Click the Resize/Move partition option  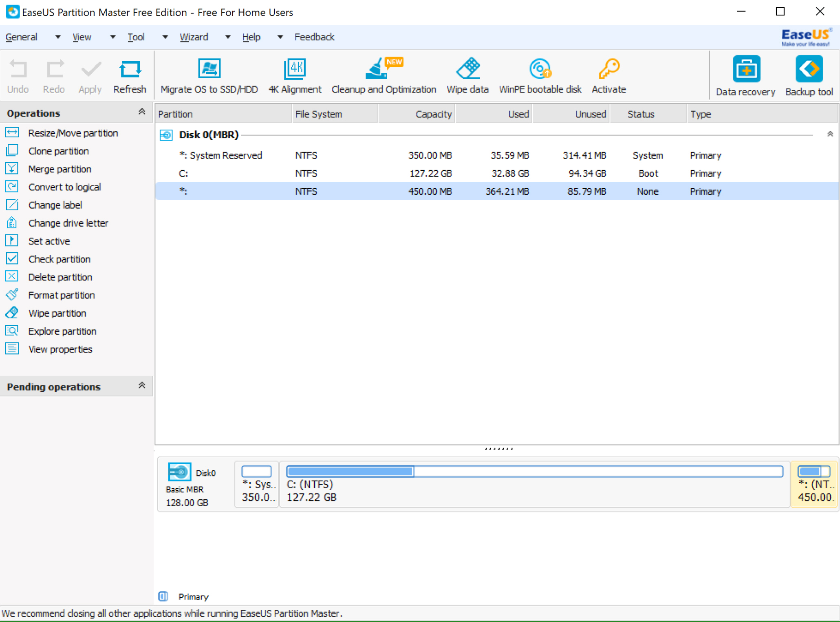pyautogui.click(x=73, y=132)
